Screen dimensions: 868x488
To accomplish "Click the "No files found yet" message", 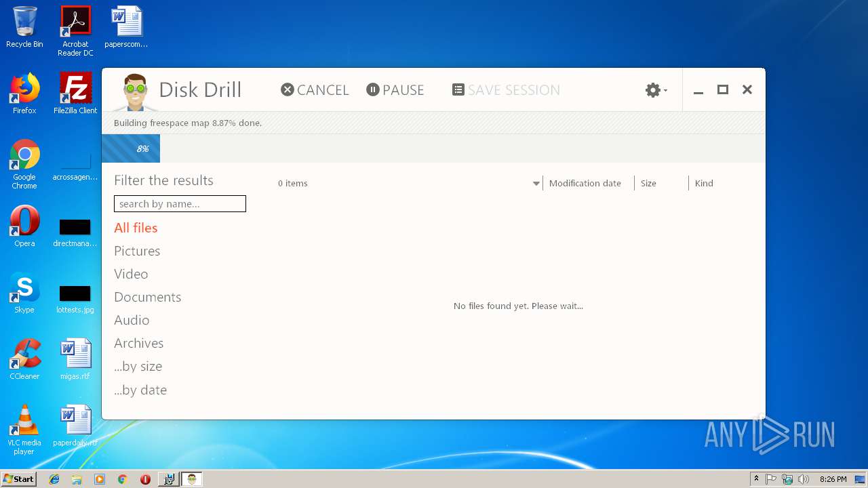I will point(518,306).
